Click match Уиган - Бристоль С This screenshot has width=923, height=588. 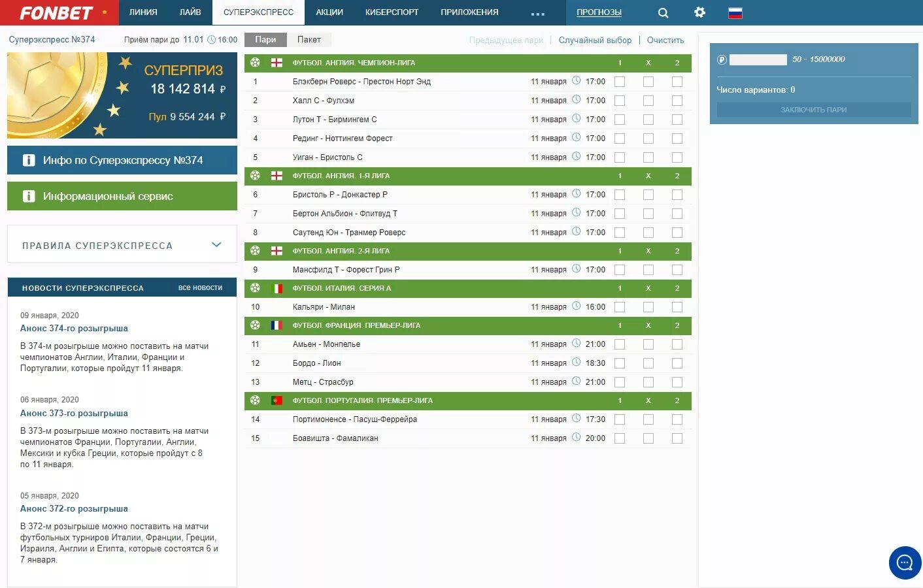[x=327, y=157]
